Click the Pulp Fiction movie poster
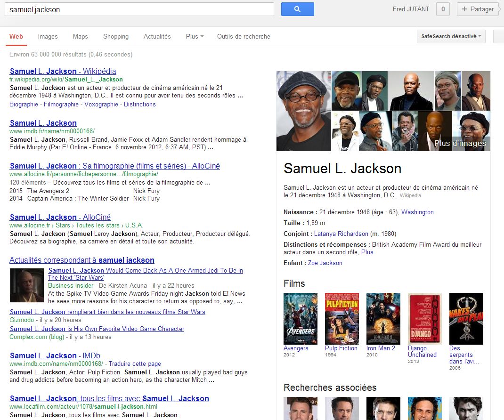The width and height of the screenshot is (504, 420). tap(342, 319)
